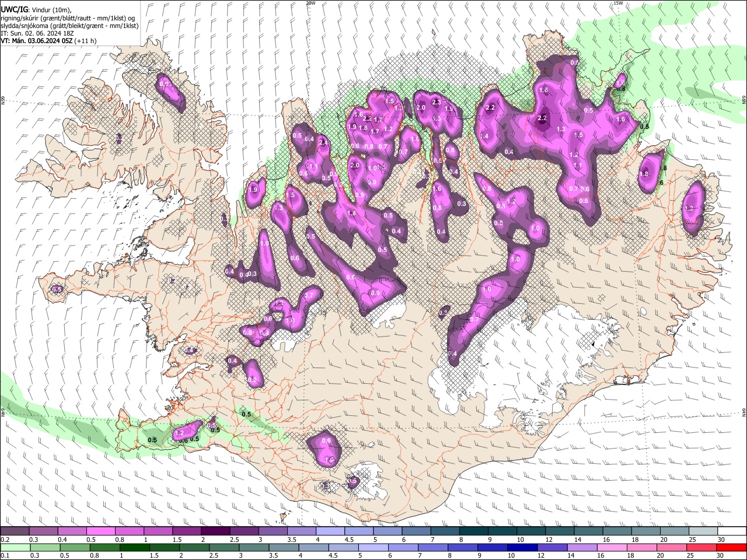This screenshot has height=560, width=747.
Task: Pick the darkest green swatch between 1 and 1.5
Action: [133, 547]
